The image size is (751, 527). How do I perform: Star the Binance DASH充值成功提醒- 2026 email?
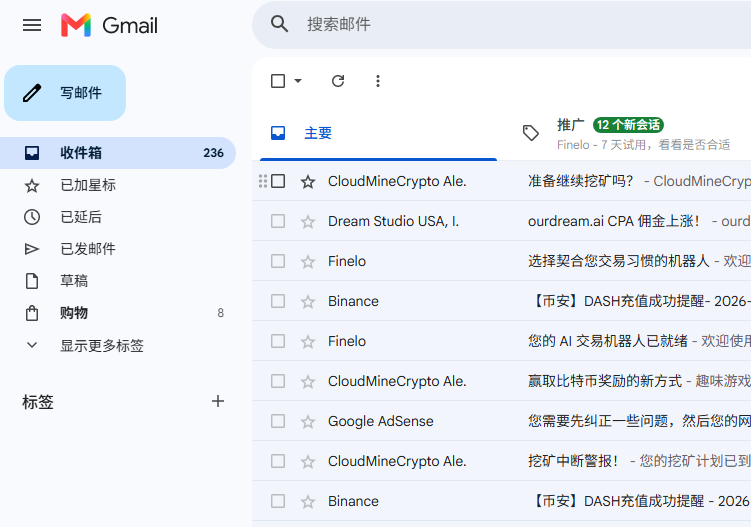tap(308, 301)
